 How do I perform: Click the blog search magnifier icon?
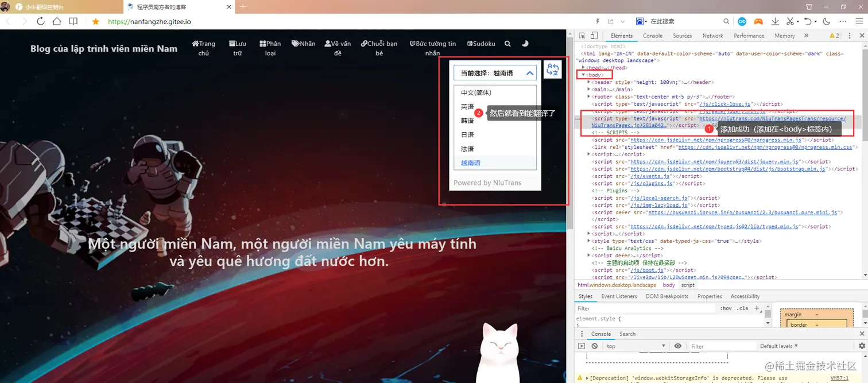tap(507, 44)
